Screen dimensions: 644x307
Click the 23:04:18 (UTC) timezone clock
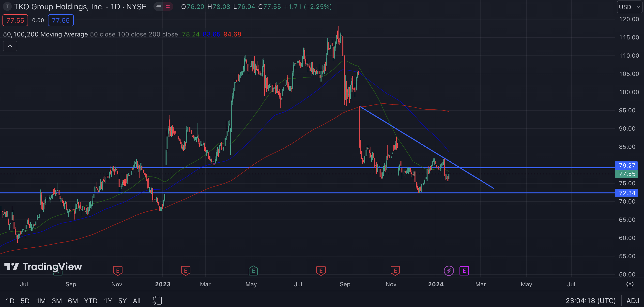click(x=591, y=301)
